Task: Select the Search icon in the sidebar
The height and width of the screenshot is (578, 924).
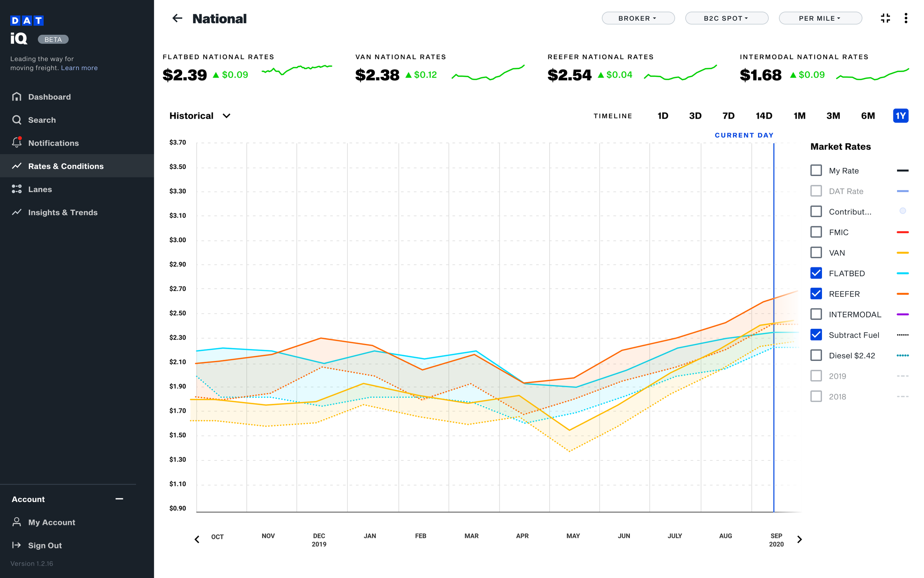Action: click(x=17, y=120)
